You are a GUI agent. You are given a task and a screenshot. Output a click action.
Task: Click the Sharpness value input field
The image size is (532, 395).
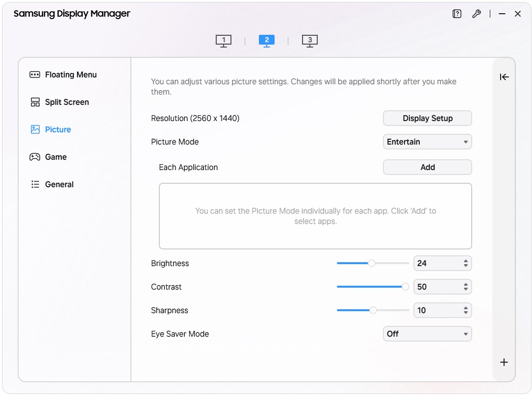click(x=436, y=310)
